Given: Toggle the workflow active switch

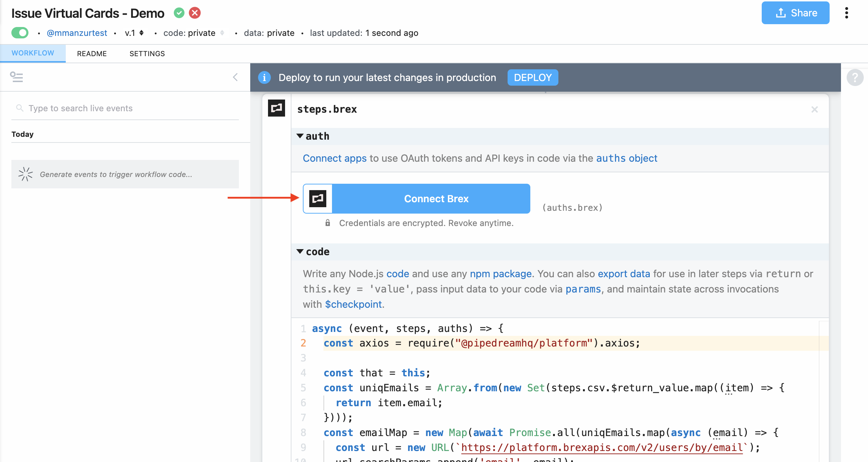Looking at the screenshot, I should pos(20,33).
